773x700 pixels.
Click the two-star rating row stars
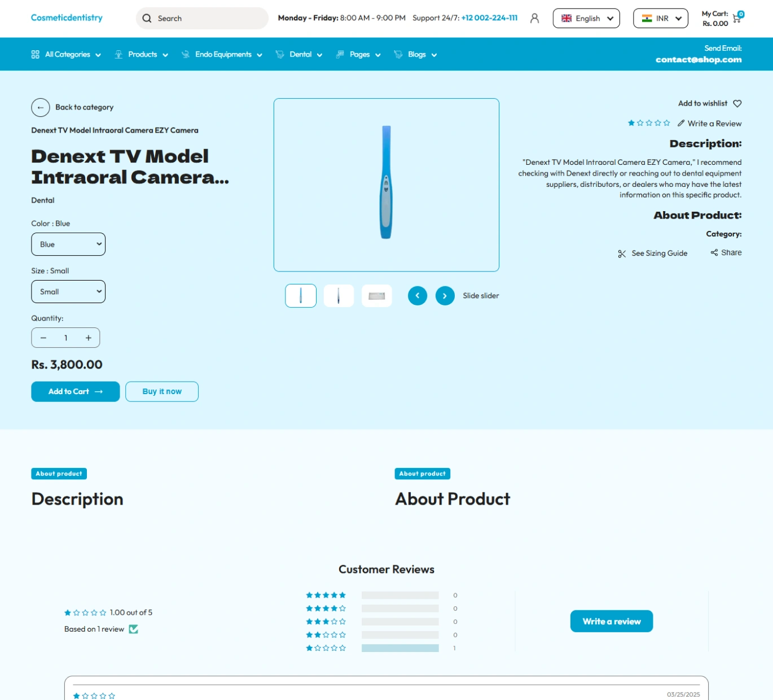tap(326, 635)
